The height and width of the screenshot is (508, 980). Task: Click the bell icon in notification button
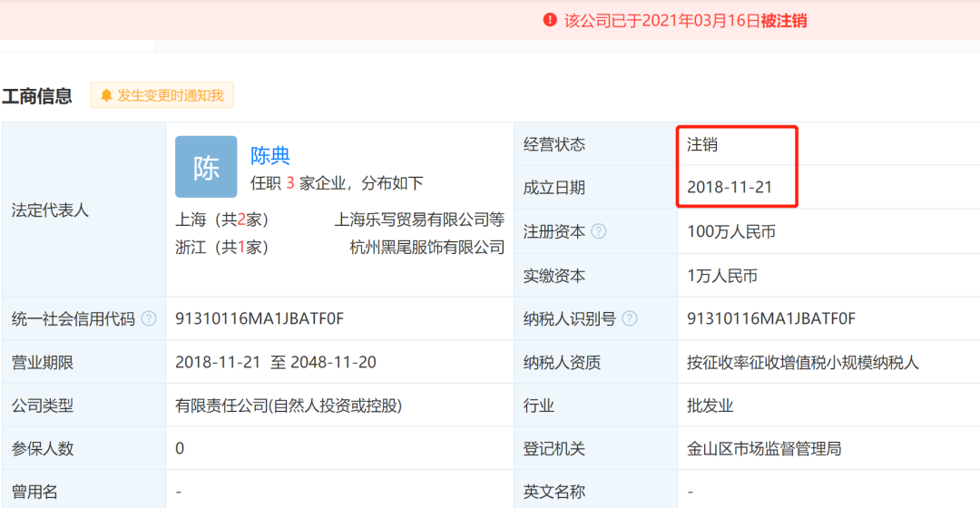click(106, 95)
